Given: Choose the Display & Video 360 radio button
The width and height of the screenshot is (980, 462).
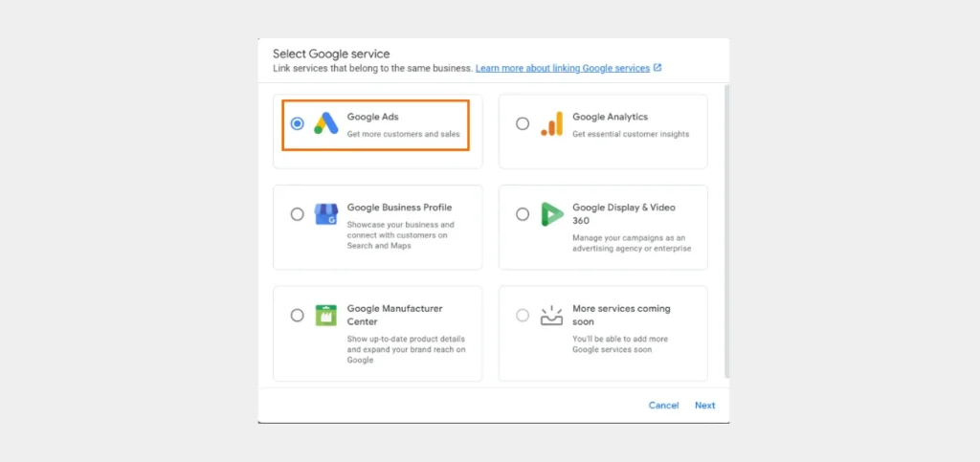Looking at the screenshot, I should (523, 214).
